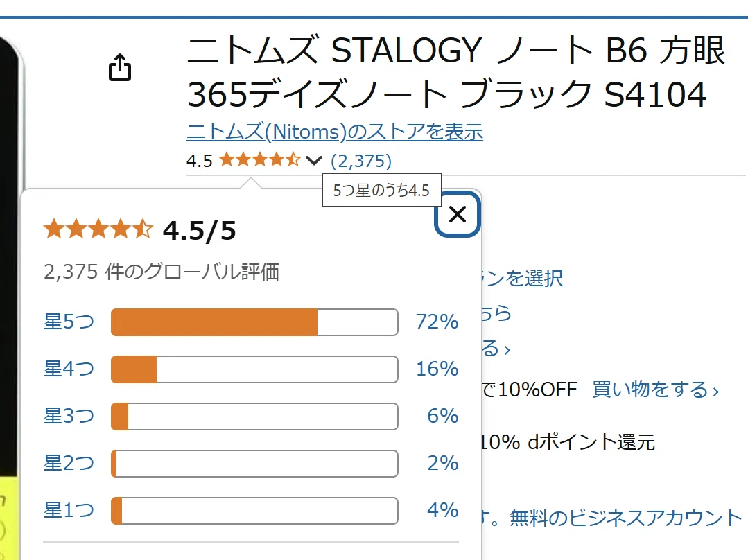Click the 買い物をする shopping link
Image resolution: width=748 pixels, height=560 pixels.
point(656,390)
